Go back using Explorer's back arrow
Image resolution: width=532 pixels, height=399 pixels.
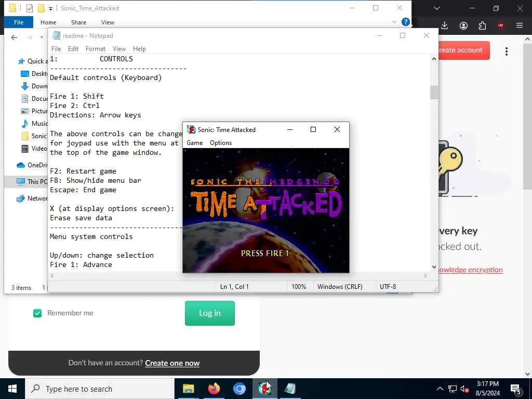14,37
